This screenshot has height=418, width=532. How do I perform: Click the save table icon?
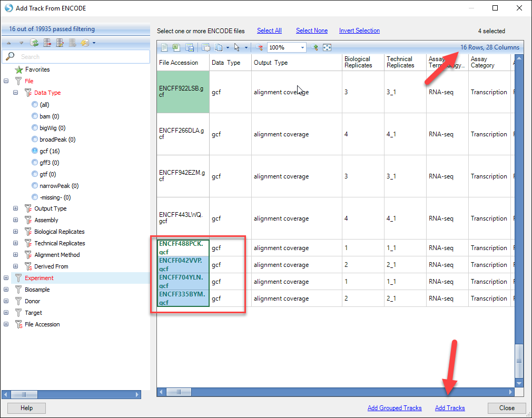pyautogui.click(x=189, y=47)
